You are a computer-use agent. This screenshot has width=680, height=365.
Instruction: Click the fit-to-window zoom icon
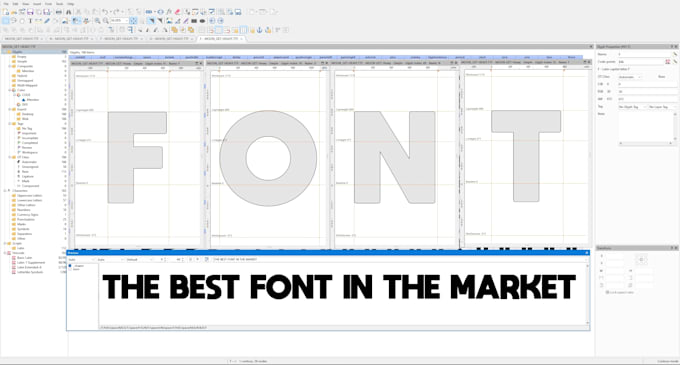pyautogui.click(x=133, y=21)
